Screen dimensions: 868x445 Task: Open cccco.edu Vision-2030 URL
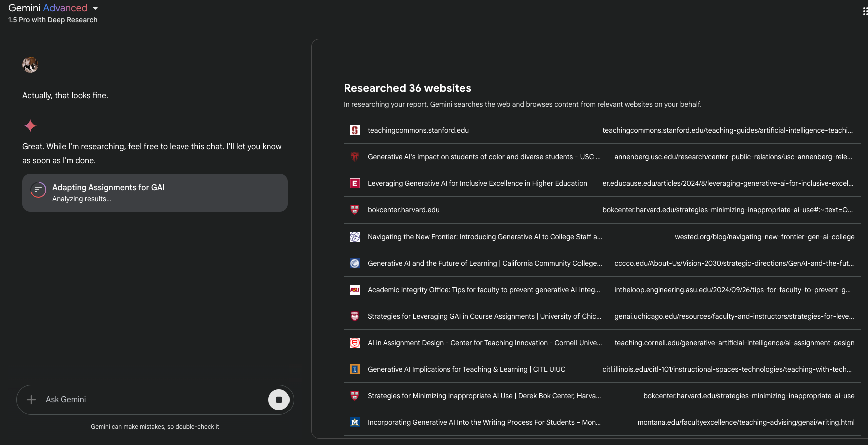tap(734, 263)
